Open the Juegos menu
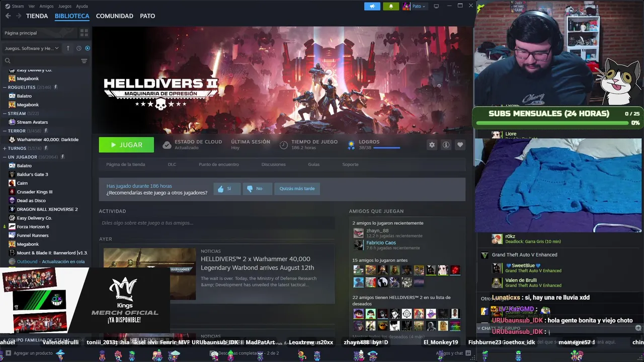 coord(65,6)
